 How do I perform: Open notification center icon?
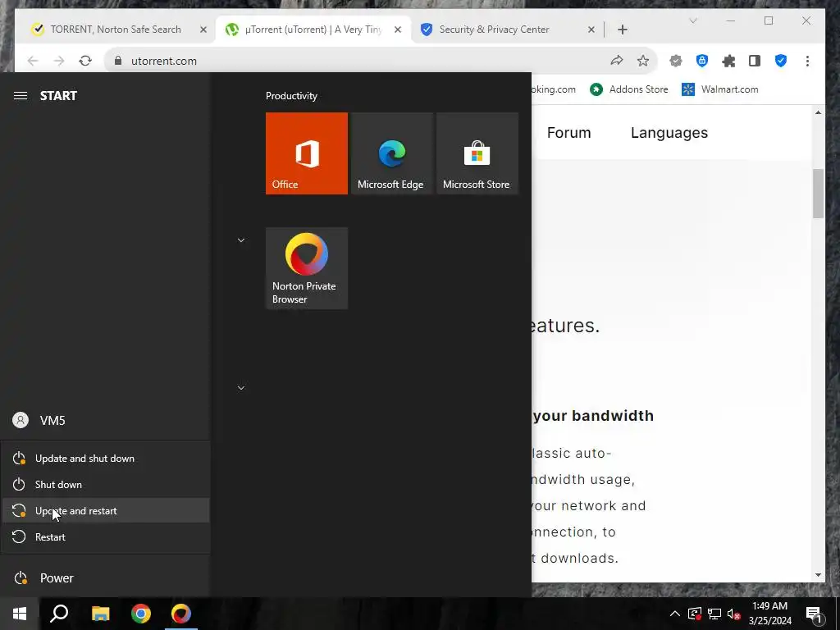(x=815, y=614)
